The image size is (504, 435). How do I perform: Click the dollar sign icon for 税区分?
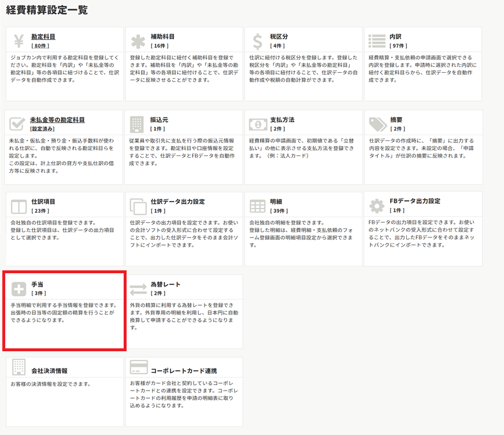(257, 41)
